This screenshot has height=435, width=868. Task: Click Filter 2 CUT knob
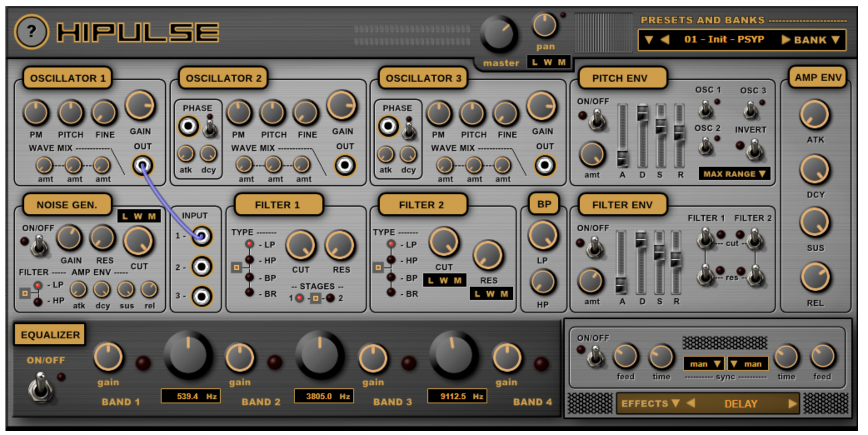[444, 242]
